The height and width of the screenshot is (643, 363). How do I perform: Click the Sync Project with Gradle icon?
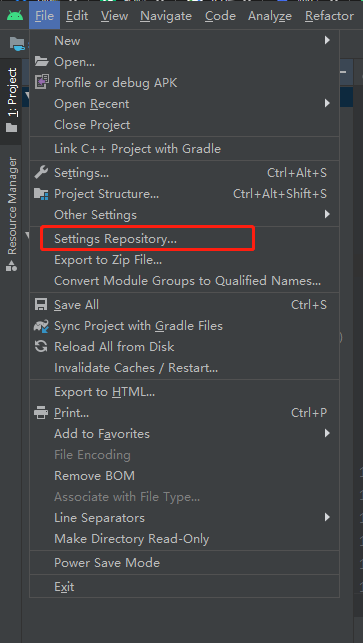click(x=41, y=326)
